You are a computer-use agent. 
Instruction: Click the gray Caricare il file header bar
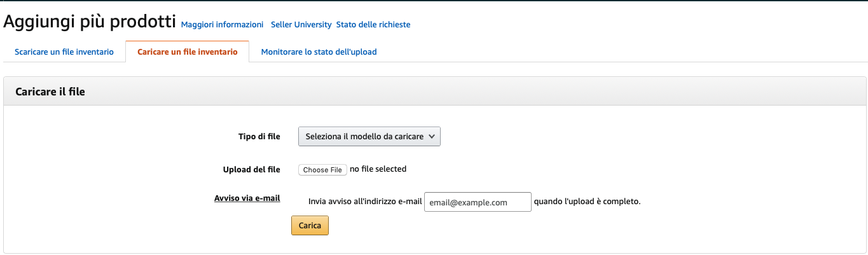[435, 92]
